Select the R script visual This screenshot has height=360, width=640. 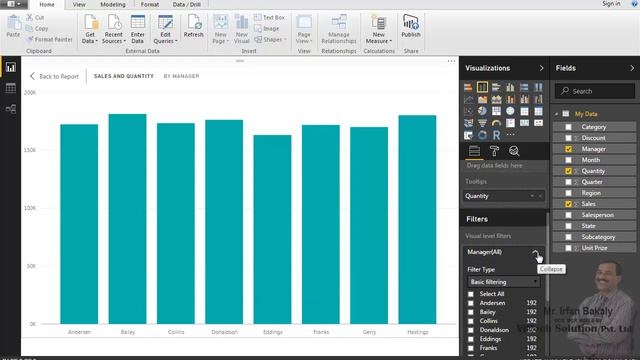(496, 135)
